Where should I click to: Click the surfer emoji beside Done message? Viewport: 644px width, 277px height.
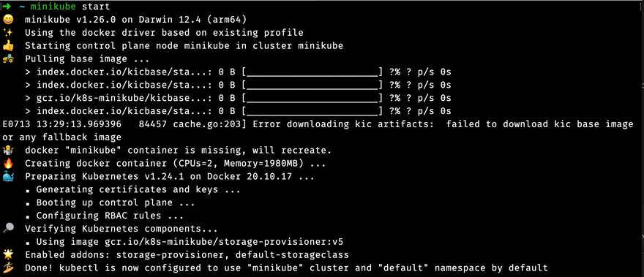point(8,268)
